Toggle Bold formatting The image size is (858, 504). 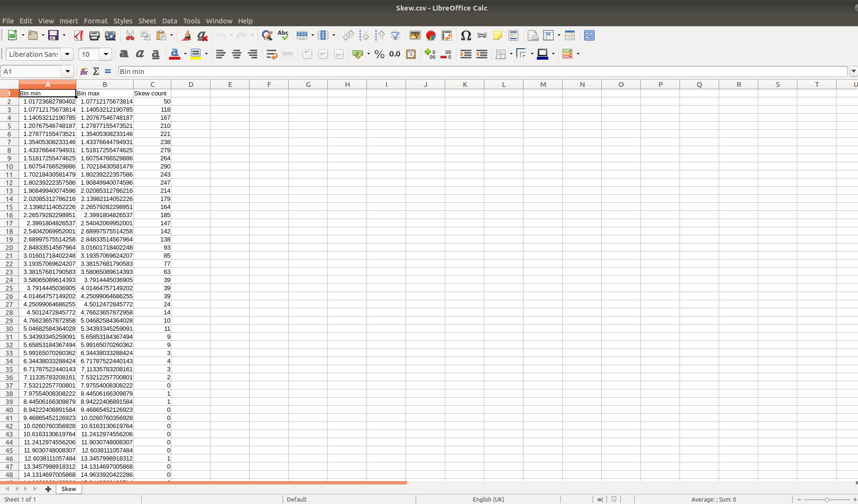click(124, 54)
